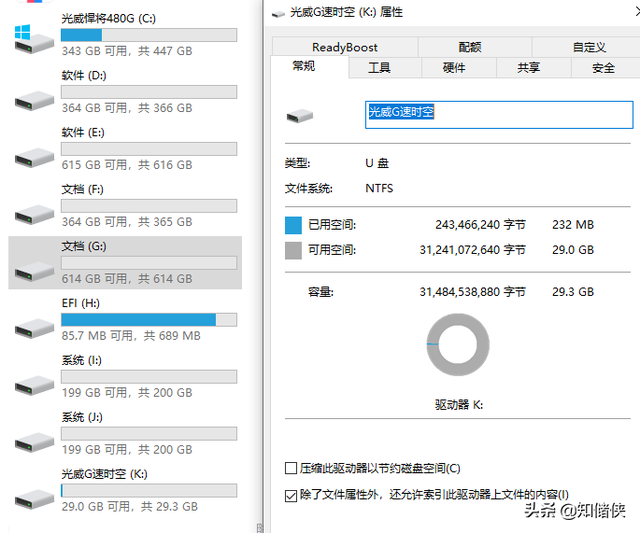Viewport: 640px width, 533px height.
Task: Click the 31,484,538,880 字节 capacity value
Action: 473,292
